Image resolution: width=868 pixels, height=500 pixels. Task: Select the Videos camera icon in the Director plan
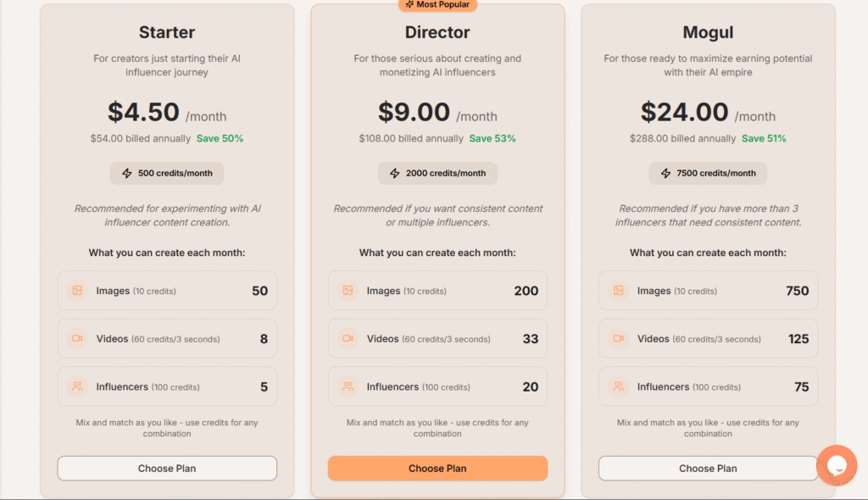347,337
